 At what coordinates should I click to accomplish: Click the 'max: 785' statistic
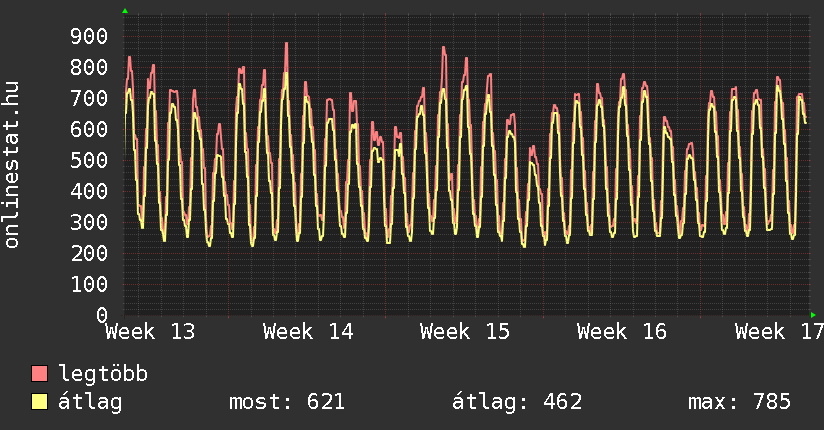coord(739,402)
